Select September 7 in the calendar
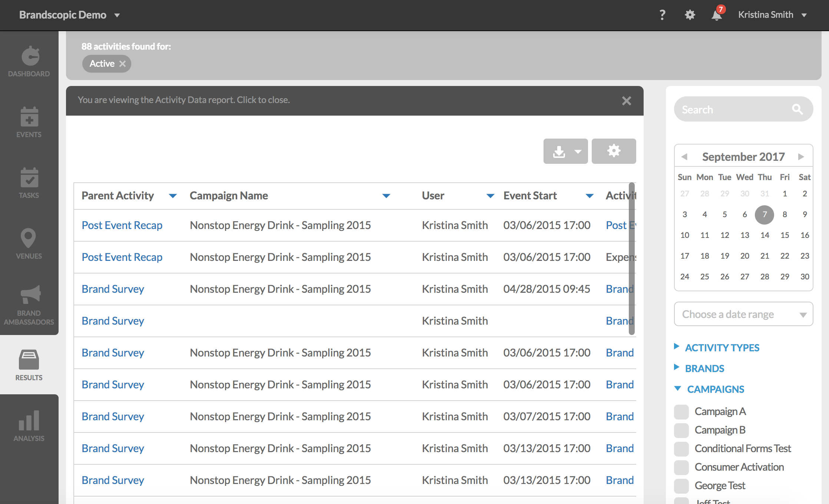This screenshot has width=829, height=504. pos(764,215)
